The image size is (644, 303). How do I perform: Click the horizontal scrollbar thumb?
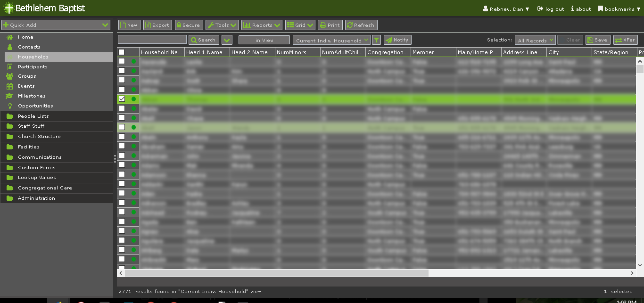coord(277,273)
